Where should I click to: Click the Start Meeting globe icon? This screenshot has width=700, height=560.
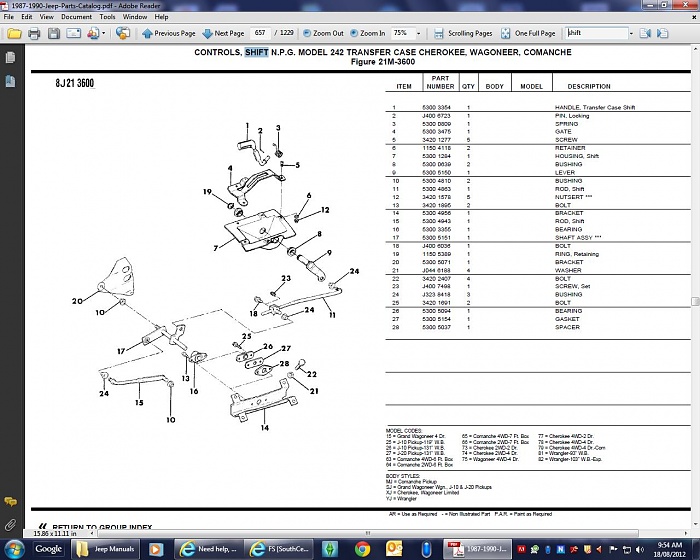pos(122,33)
